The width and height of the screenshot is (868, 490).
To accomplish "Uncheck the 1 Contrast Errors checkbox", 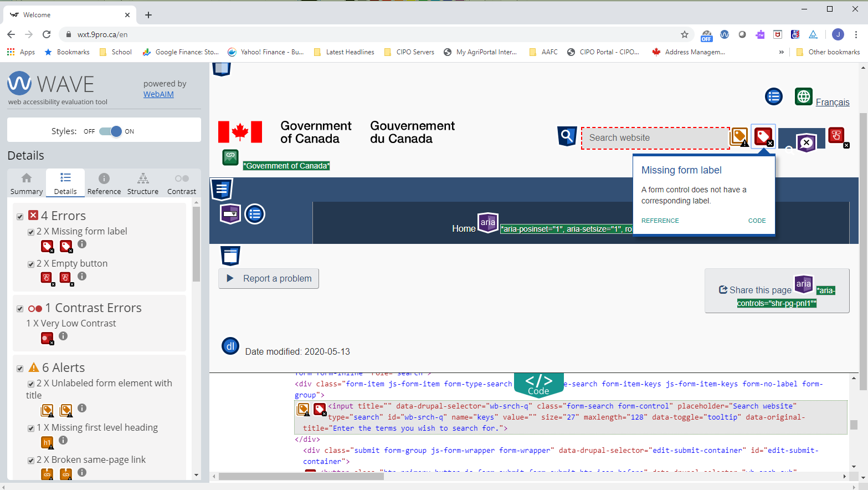I will coord(20,309).
